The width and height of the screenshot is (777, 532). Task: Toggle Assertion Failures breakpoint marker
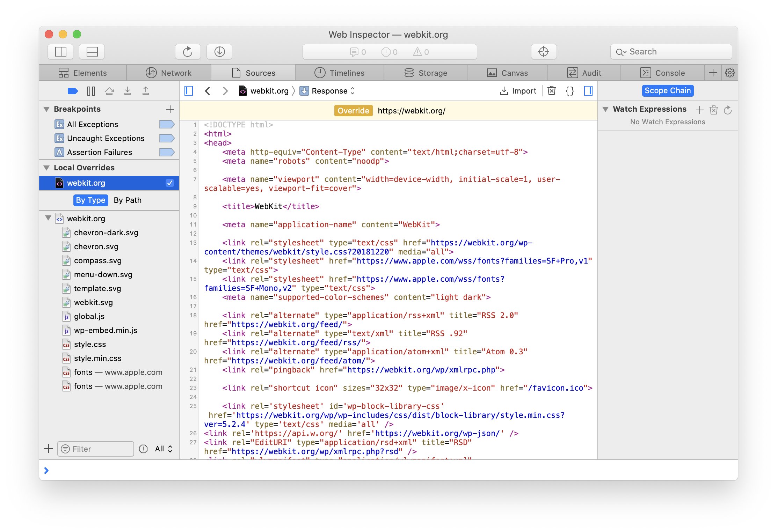pyautogui.click(x=167, y=152)
